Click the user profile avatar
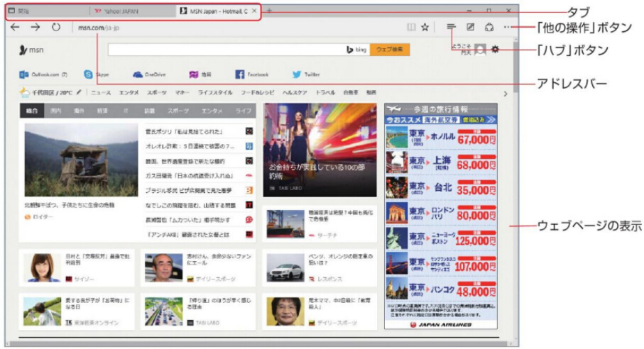Screen dimensions: 644x349 pos(480,50)
